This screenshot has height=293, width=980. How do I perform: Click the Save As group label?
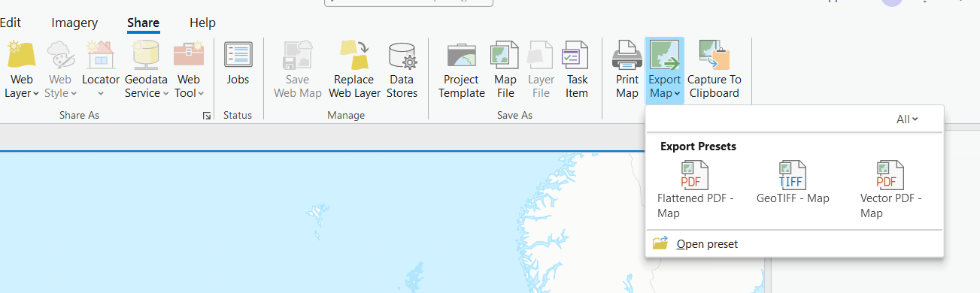[514, 116]
